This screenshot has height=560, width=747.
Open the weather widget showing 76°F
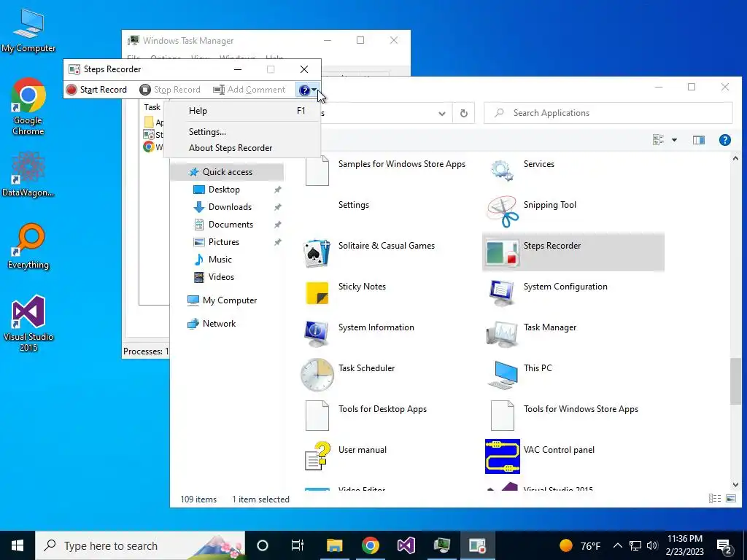point(580,545)
